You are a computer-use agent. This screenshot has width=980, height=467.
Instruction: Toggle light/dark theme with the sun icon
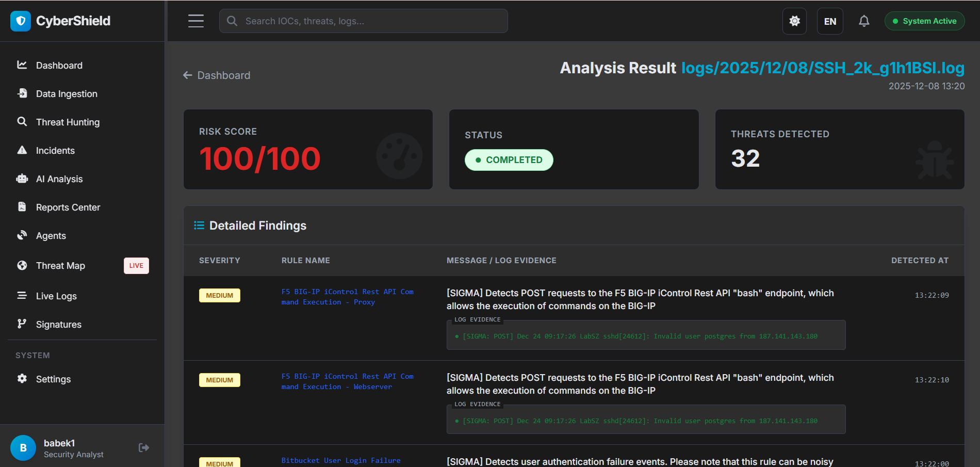tap(794, 21)
